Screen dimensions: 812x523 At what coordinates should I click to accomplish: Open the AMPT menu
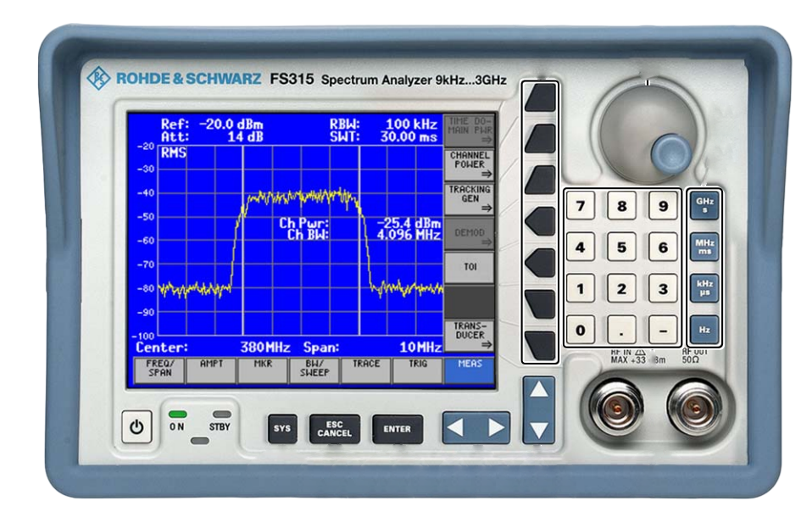pos(211,370)
